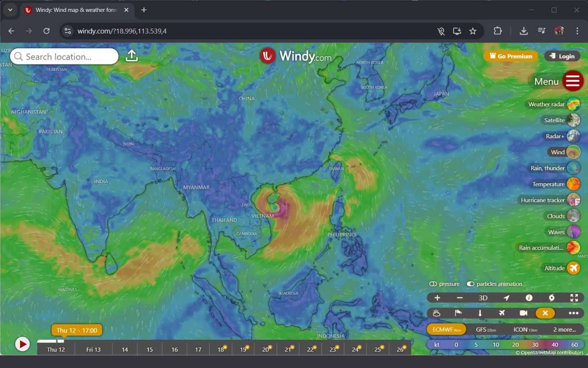Select the Satellite overlay icon
Image resolution: width=588 pixels, height=368 pixels.
pyautogui.click(x=574, y=120)
